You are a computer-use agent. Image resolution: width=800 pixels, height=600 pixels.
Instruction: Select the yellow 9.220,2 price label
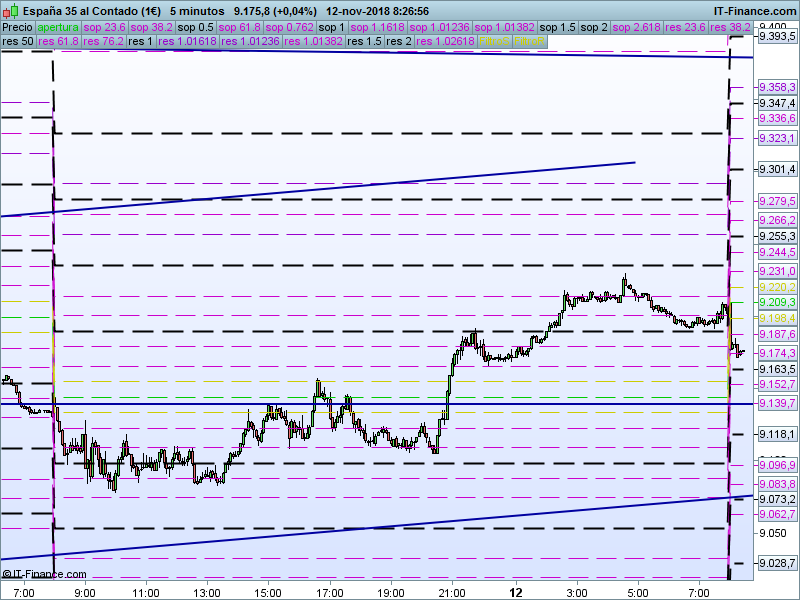click(x=777, y=287)
